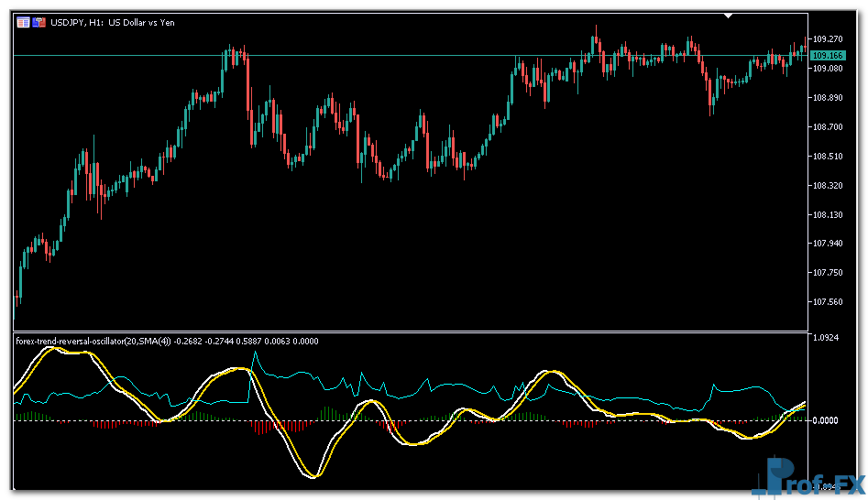The image size is (868, 500).
Task: Click the 107.940 price scale label
Action: click(x=828, y=244)
